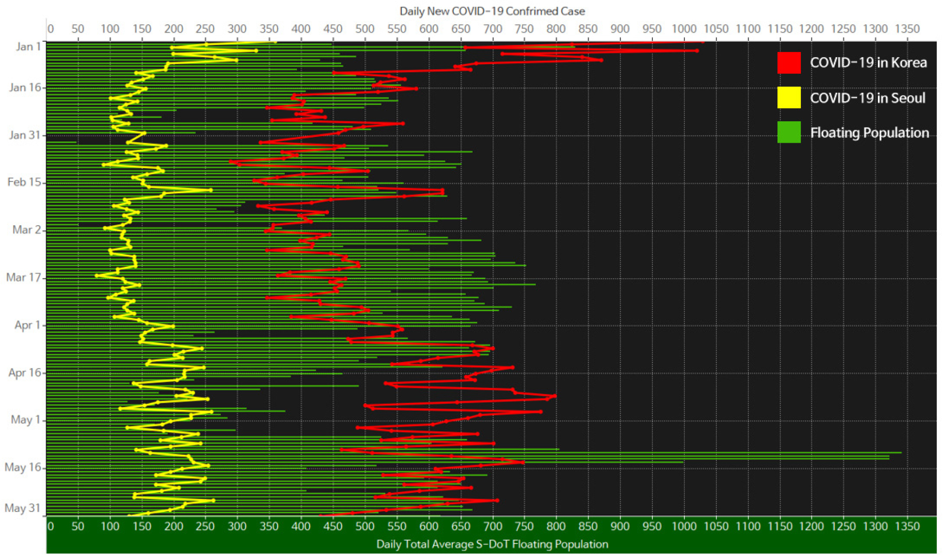The width and height of the screenshot is (943, 560).
Task: Click the May 16 date label
Action: point(22,467)
